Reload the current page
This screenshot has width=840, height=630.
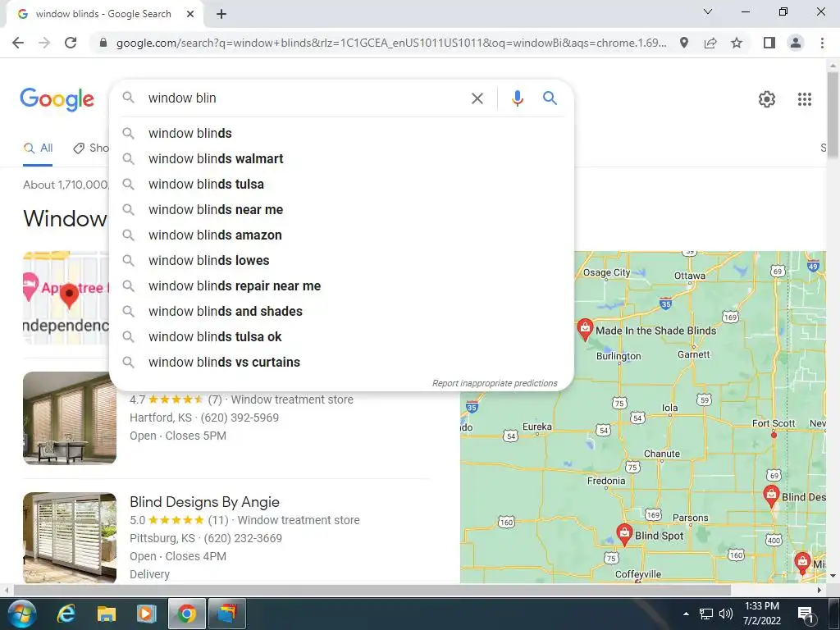tap(71, 43)
